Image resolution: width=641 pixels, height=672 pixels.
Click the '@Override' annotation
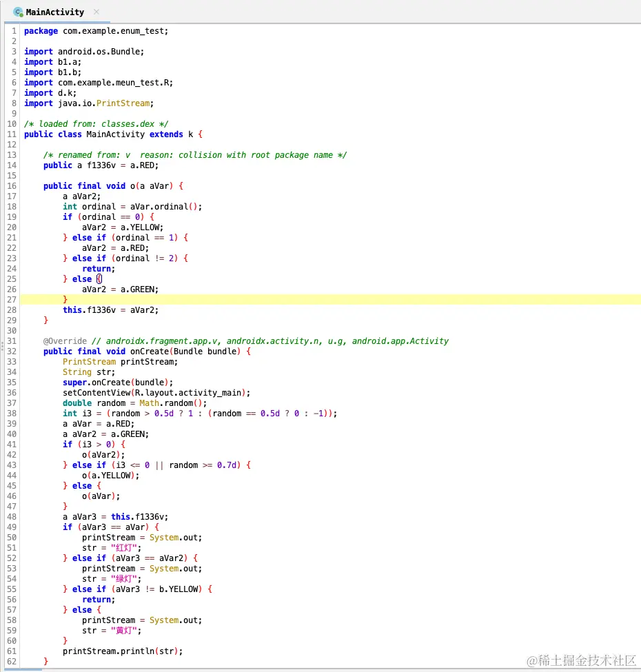[65, 341]
